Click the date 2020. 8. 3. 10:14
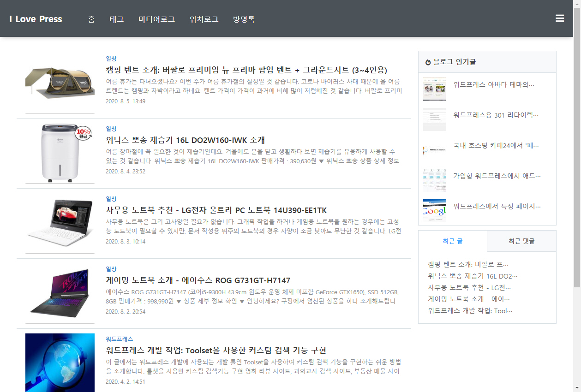 tap(126, 241)
